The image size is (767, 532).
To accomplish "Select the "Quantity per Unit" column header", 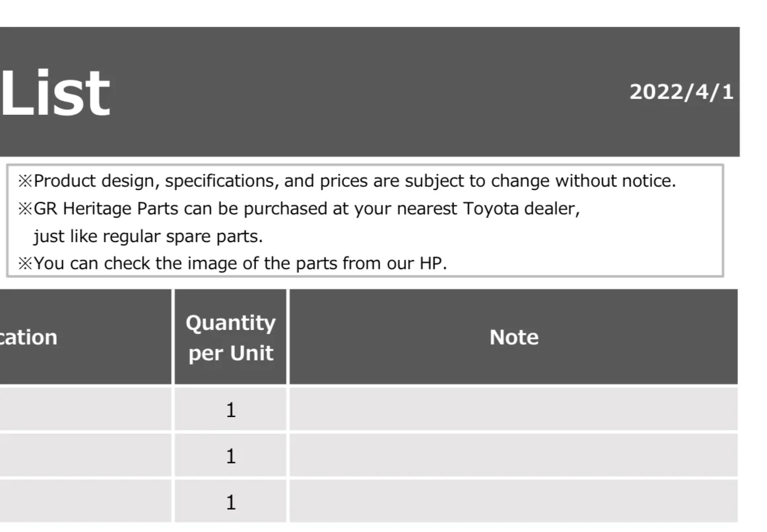I will [x=230, y=337].
